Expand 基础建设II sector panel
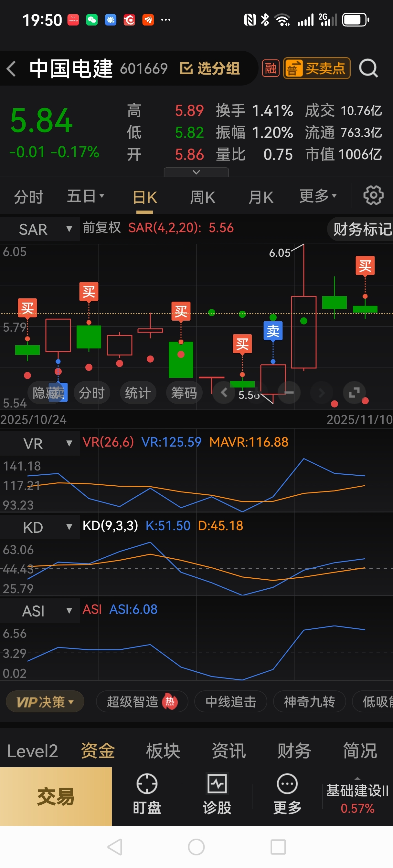The image size is (393, 868). [357, 796]
